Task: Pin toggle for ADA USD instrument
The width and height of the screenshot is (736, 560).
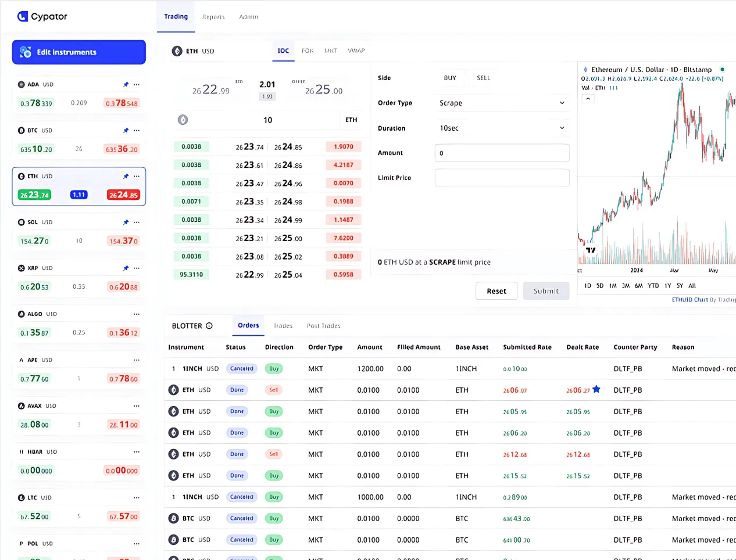Action: (x=126, y=84)
